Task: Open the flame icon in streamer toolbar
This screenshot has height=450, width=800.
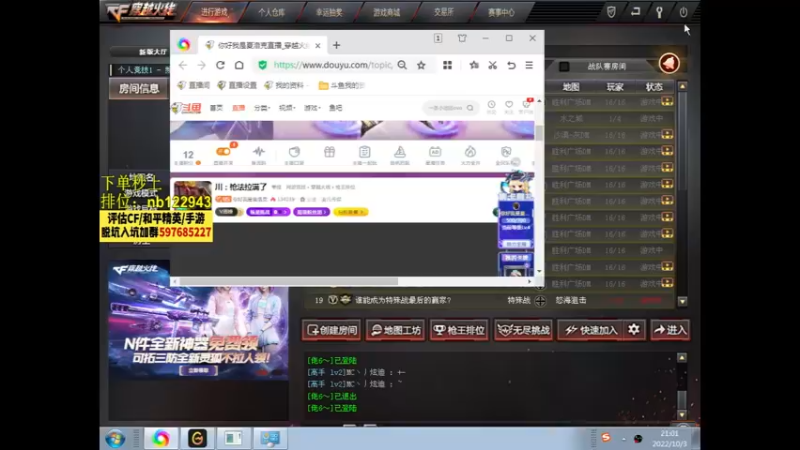Action: tap(470, 152)
